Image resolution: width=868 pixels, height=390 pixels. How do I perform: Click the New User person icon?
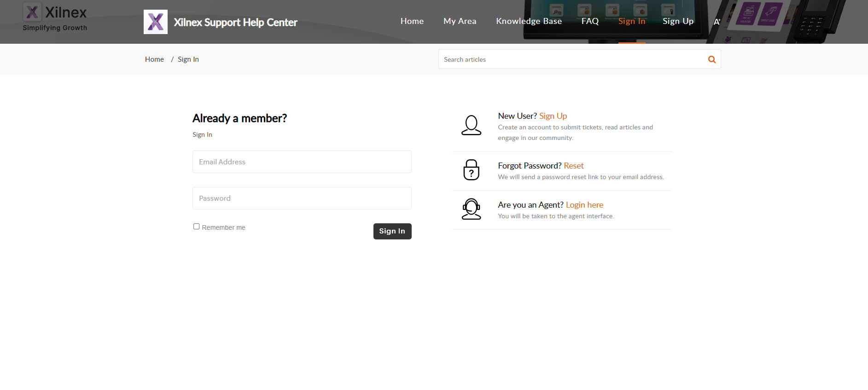(x=471, y=125)
